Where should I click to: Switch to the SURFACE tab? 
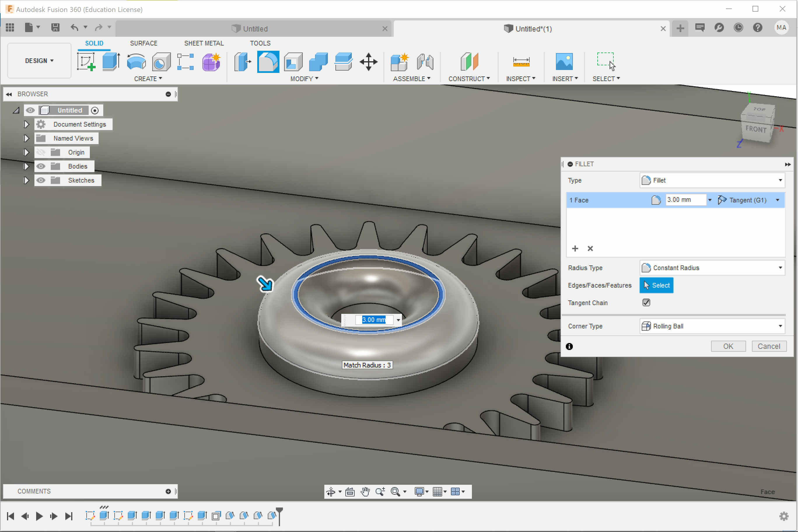tap(143, 43)
